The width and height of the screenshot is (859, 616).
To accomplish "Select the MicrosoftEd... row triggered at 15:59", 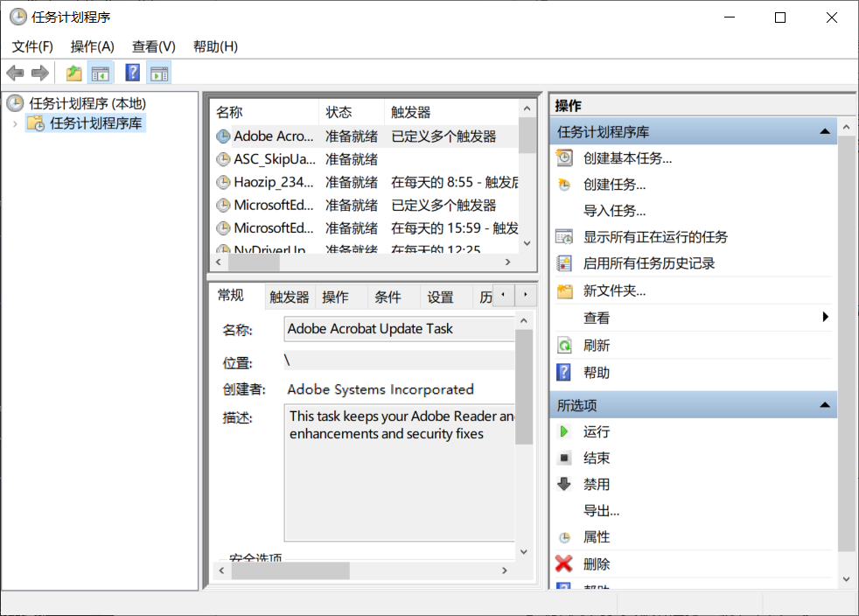I will pos(365,228).
